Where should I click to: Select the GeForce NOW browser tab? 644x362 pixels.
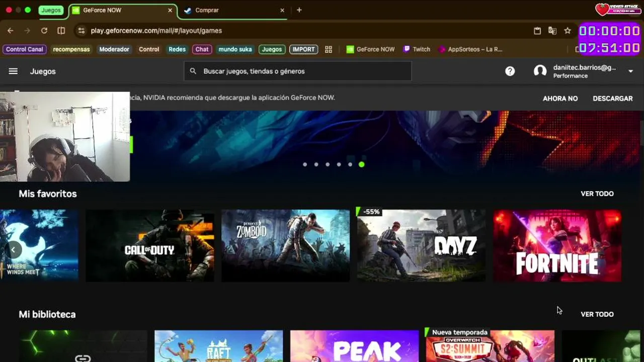pos(123,10)
